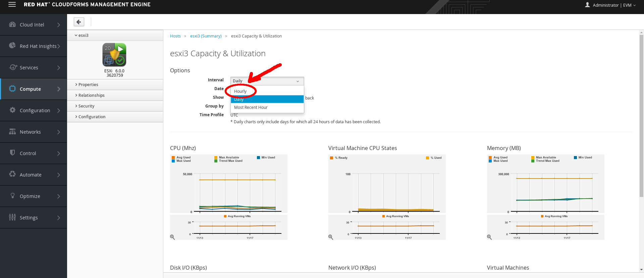
Task: Click the ESXi 6.0.0 3620759 label
Action: click(114, 73)
